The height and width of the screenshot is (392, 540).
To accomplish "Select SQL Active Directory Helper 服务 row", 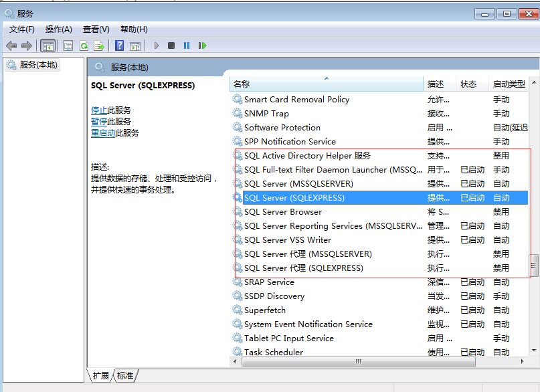I will click(379, 156).
